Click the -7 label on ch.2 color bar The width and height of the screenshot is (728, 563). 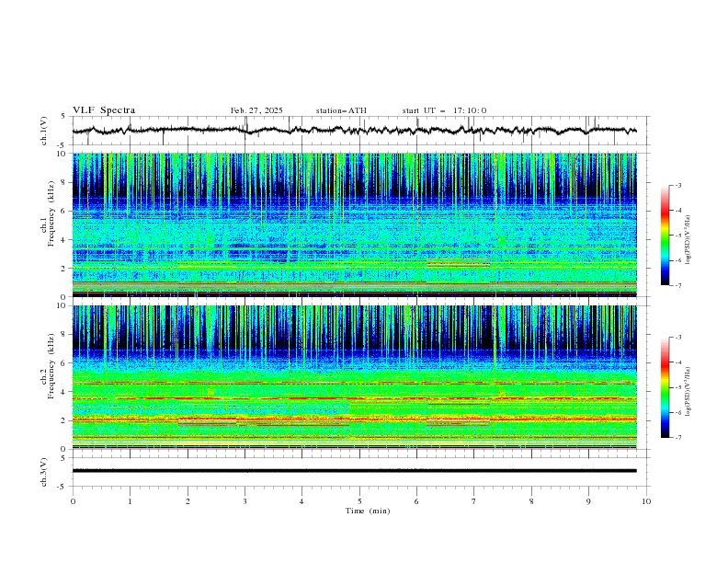pos(677,438)
